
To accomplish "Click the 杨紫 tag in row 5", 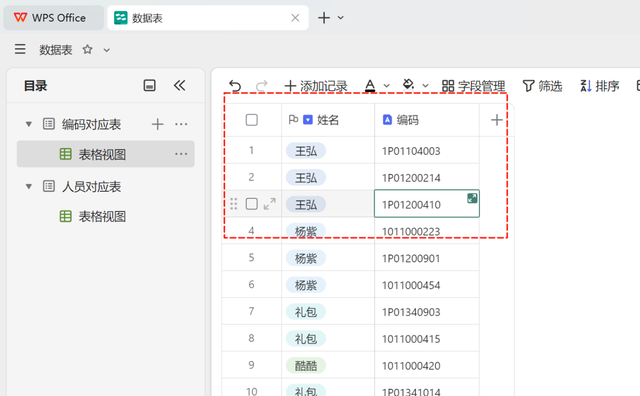I will tap(306, 258).
